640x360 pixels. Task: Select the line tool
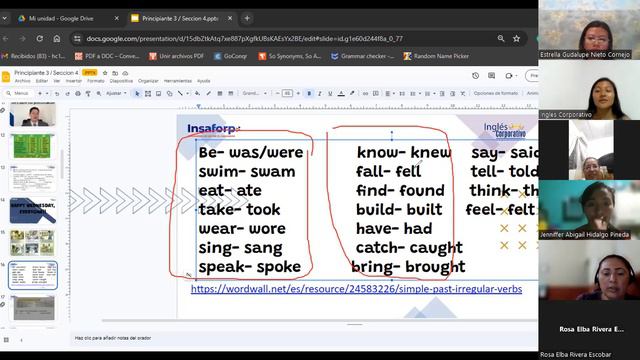pos(180,93)
